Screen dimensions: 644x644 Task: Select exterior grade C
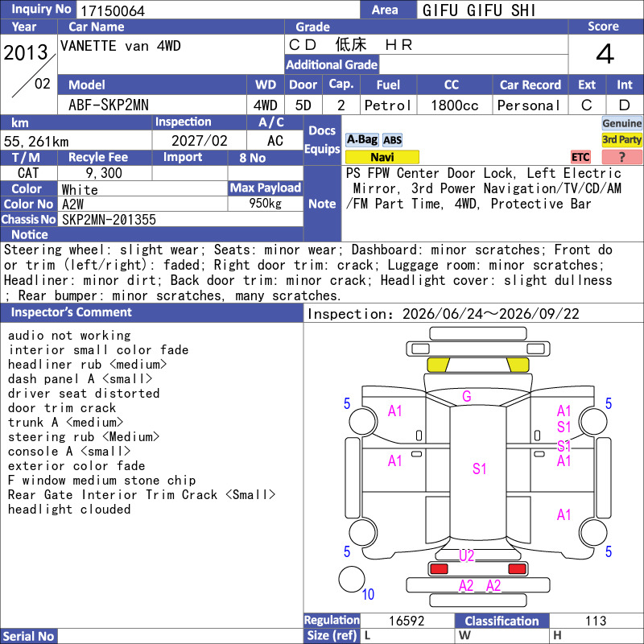tap(587, 105)
